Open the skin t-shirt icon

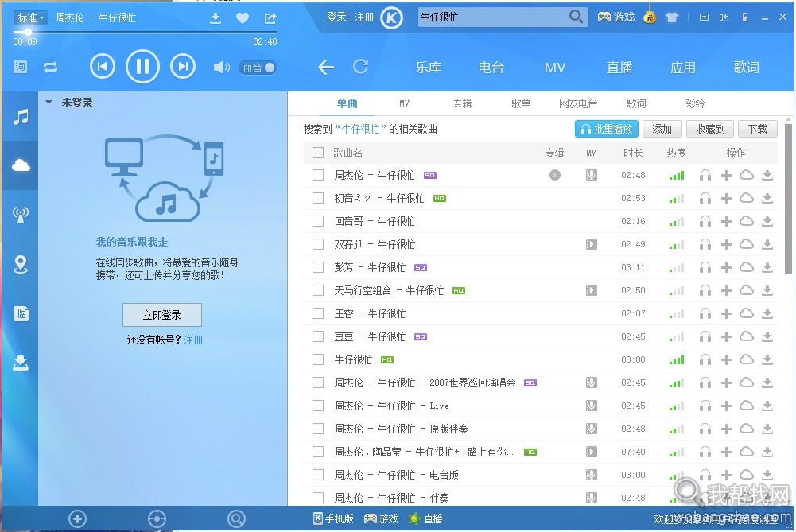point(672,17)
